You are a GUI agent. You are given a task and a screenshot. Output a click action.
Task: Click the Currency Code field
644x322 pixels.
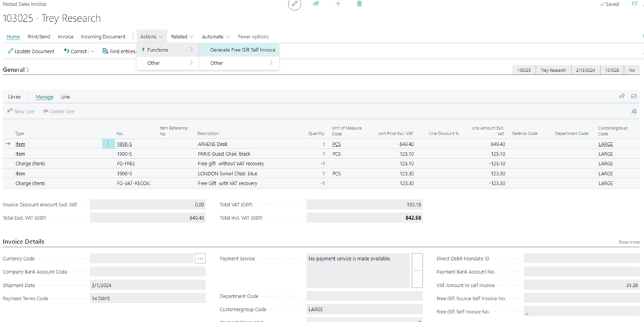click(142, 259)
